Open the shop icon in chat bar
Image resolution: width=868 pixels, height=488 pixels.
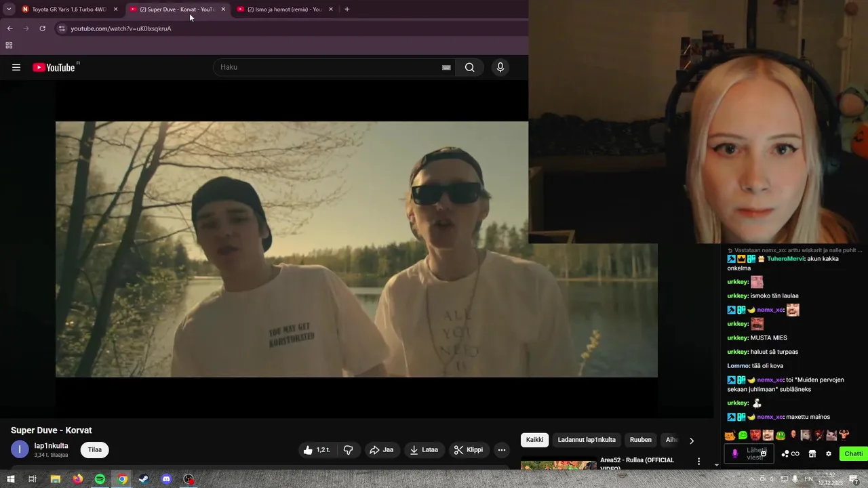pyautogui.click(x=812, y=454)
